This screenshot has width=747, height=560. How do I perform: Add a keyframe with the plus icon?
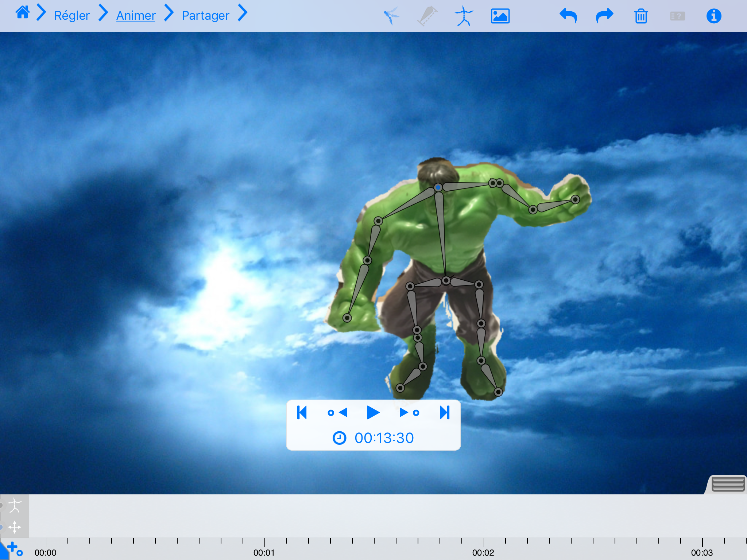click(x=14, y=548)
